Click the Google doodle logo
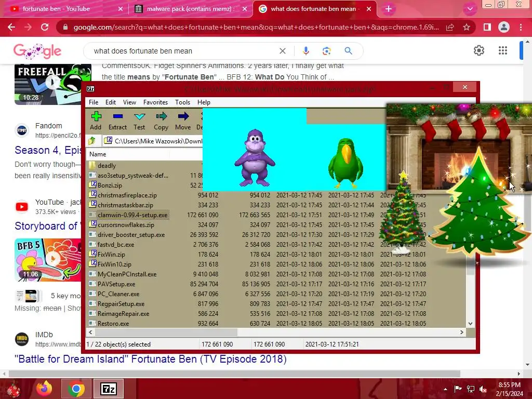532x399 pixels. (37, 51)
